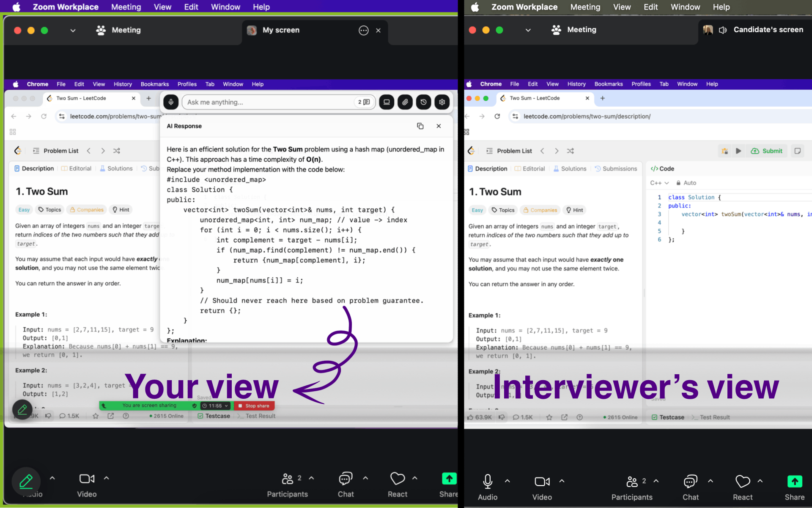The image size is (812, 508).
Task: Click Problem List in your view
Action: click(x=56, y=151)
